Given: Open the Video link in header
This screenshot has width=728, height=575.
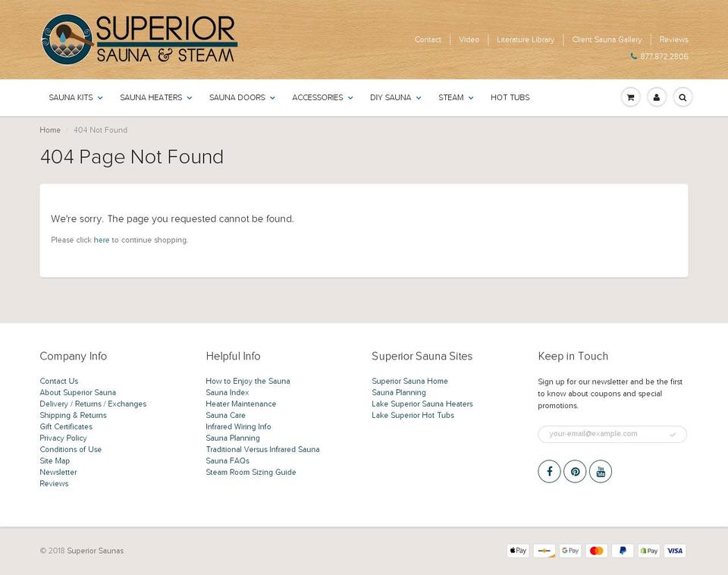Looking at the screenshot, I should coord(469,39).
